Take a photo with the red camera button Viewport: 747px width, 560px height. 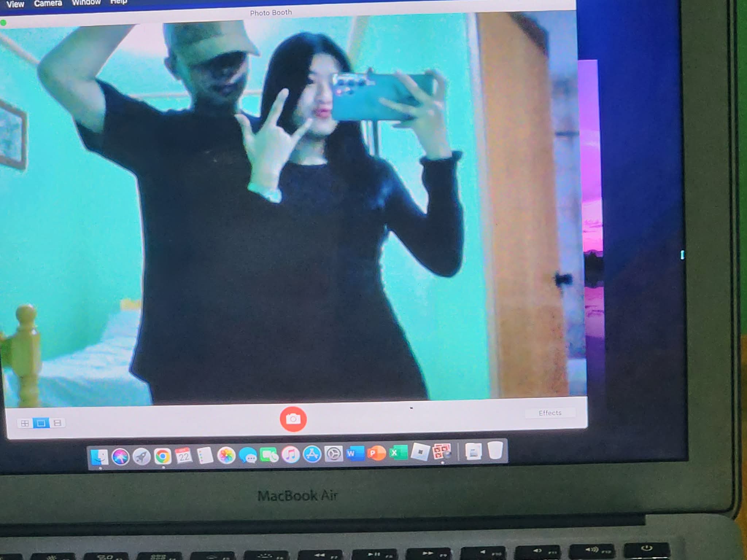tap(293, 419)
